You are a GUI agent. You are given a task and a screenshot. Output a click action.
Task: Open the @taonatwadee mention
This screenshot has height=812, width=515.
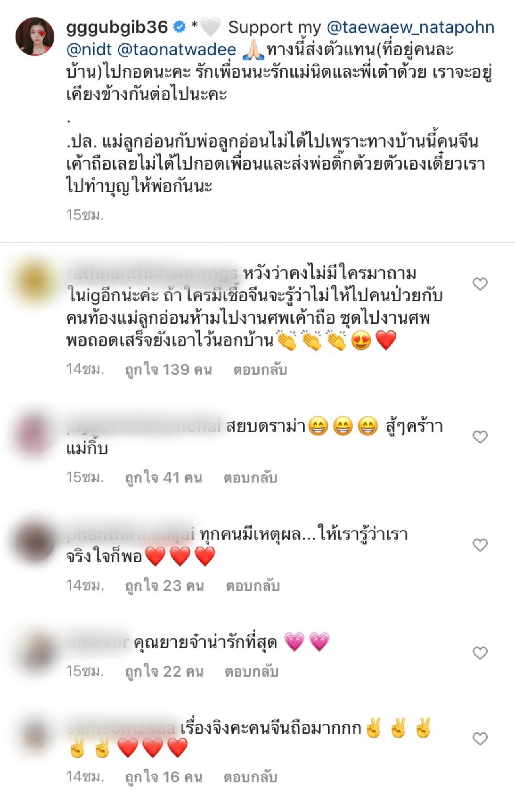pos(177,50)
